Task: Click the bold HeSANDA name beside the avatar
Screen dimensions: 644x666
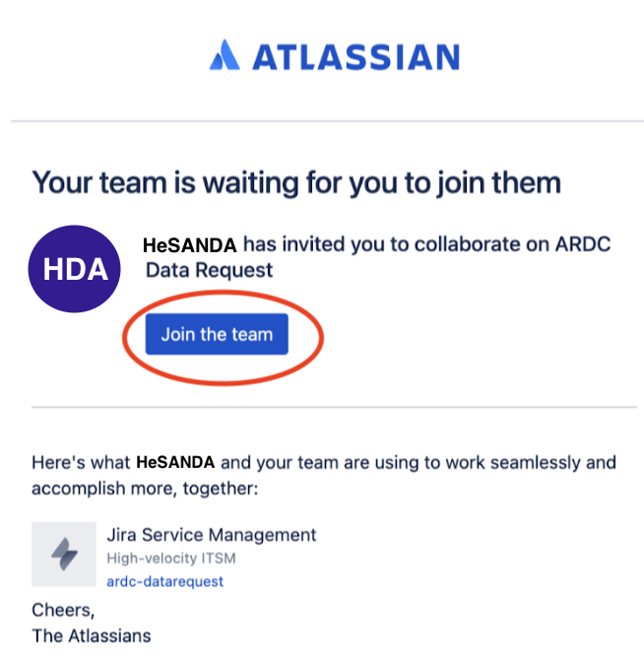Action: pos(190,244)
